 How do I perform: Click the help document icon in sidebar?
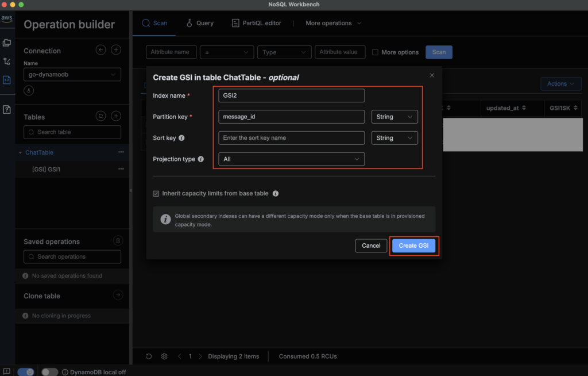7,110
